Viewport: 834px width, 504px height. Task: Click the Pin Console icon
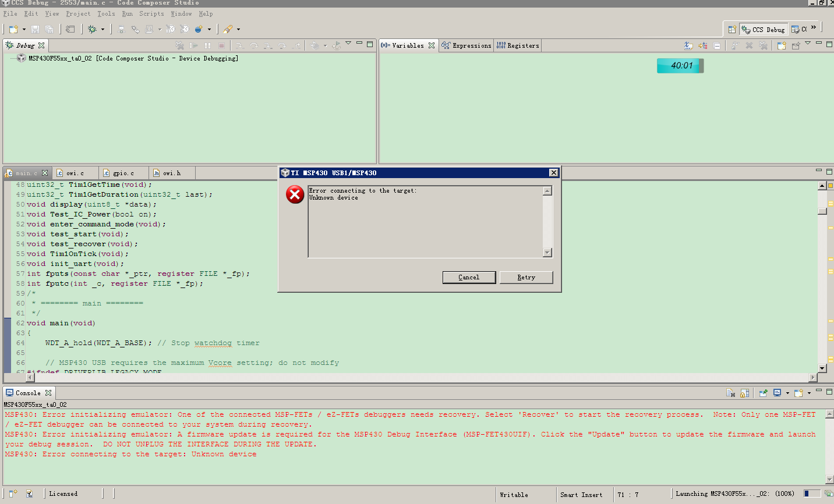click(x=763, y=393)
